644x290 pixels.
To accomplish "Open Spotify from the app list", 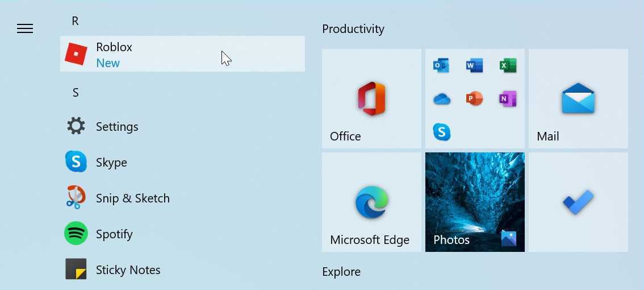I will click(114, 234).
